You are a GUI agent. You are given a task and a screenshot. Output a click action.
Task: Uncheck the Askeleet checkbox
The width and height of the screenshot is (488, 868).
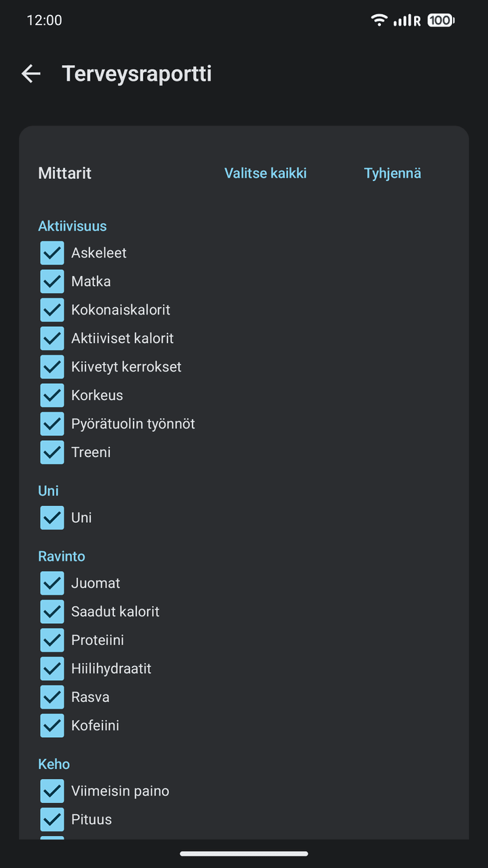coord(52,253)
